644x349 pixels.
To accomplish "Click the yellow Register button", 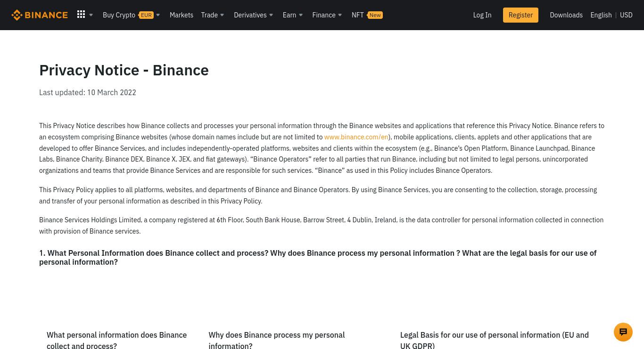I will point(520,15).
